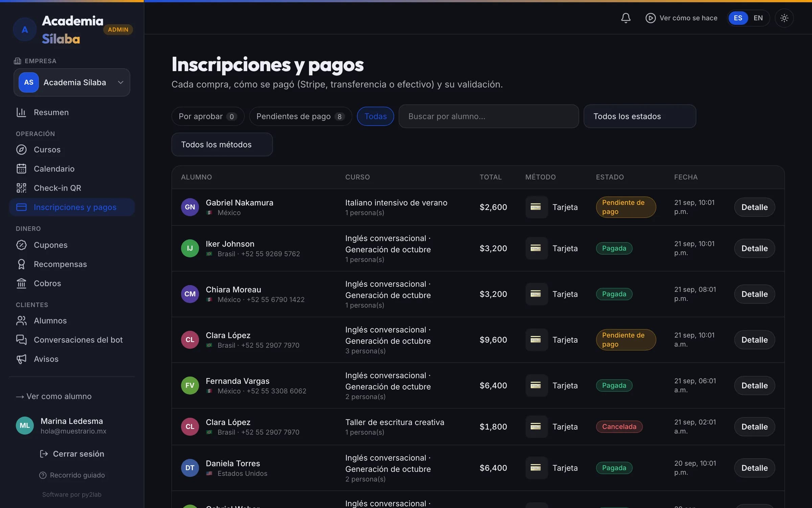
Task: Toggle the light theme sun icon
Action: pos(784,18)
